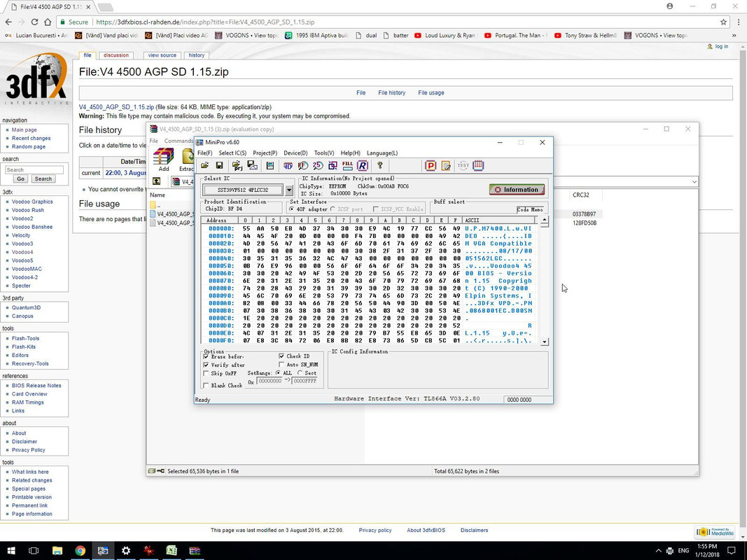Click the P (Program chip) icon
This screenshot has height=560, width=747.
coord(430,165)
